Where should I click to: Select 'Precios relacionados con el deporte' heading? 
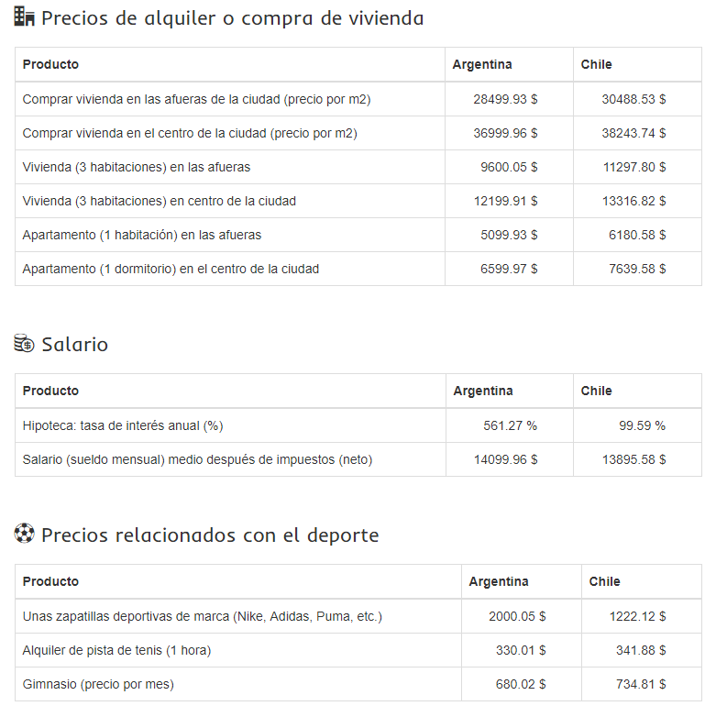(x=209, y=535)
